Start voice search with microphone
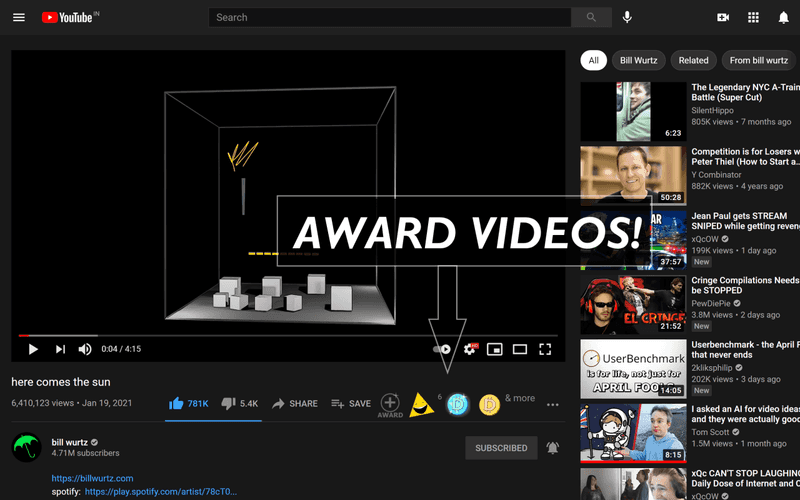 627,17
